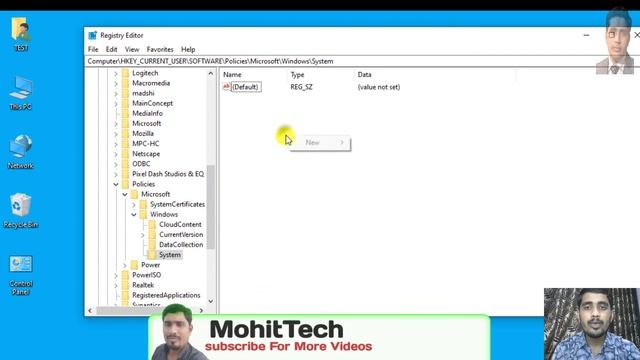
Task: Click the CloudContent folder icon
Action: point(152,224)
